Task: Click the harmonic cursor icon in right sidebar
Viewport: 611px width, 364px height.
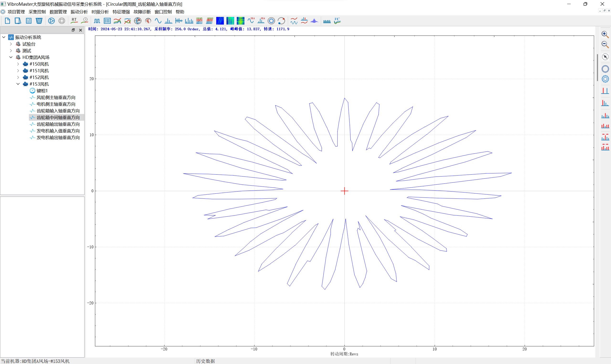Action: (x=605, y=103)
